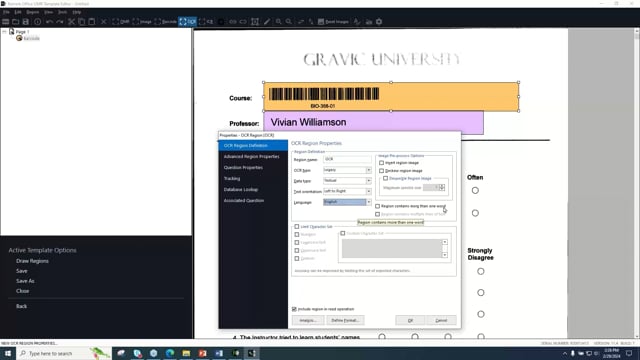Click the Undo arrow in toolbar
This screenshot has height=360, width=640.
(49, 22)
